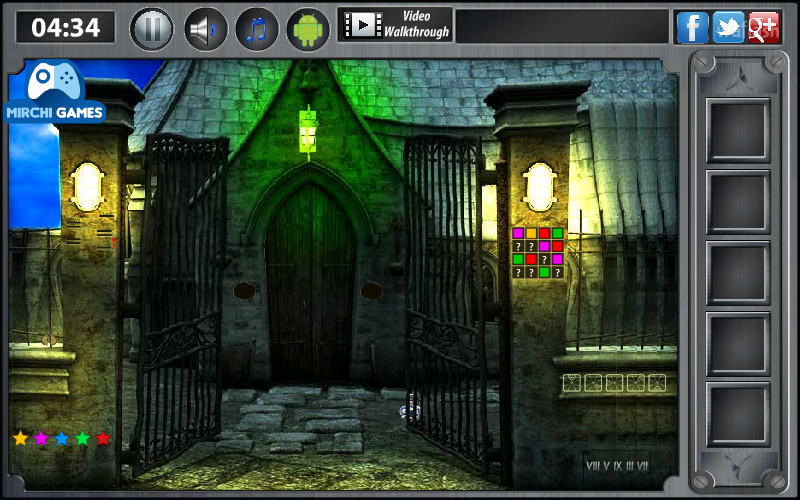The height and width of the screenshot is (500, 800).
Task: Select the fifth inventory slot
Action: point(738,414)
